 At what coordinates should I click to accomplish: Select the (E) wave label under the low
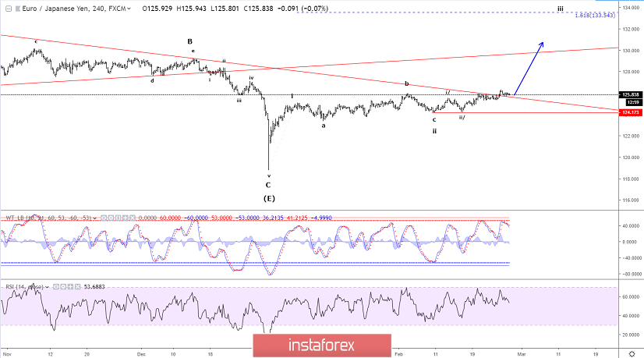pos(269,199)
